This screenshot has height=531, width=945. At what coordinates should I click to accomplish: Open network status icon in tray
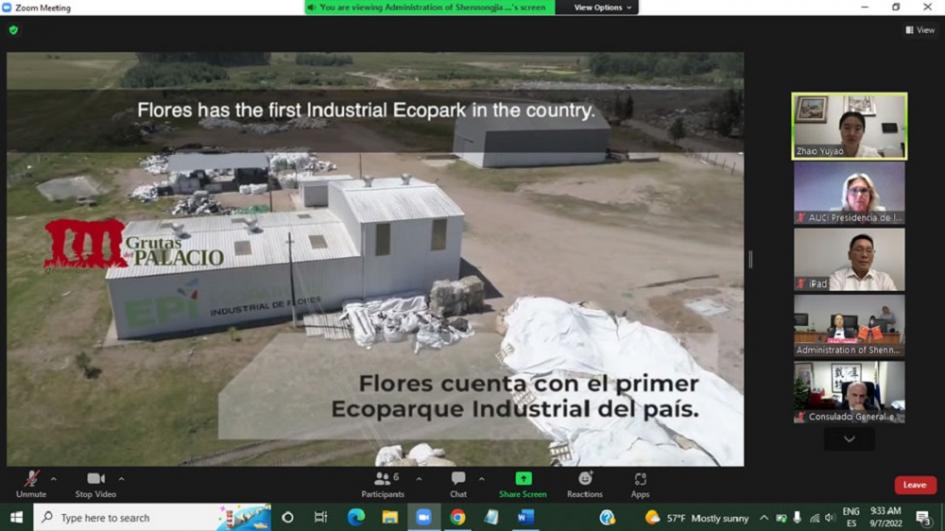tap(814, 518)
